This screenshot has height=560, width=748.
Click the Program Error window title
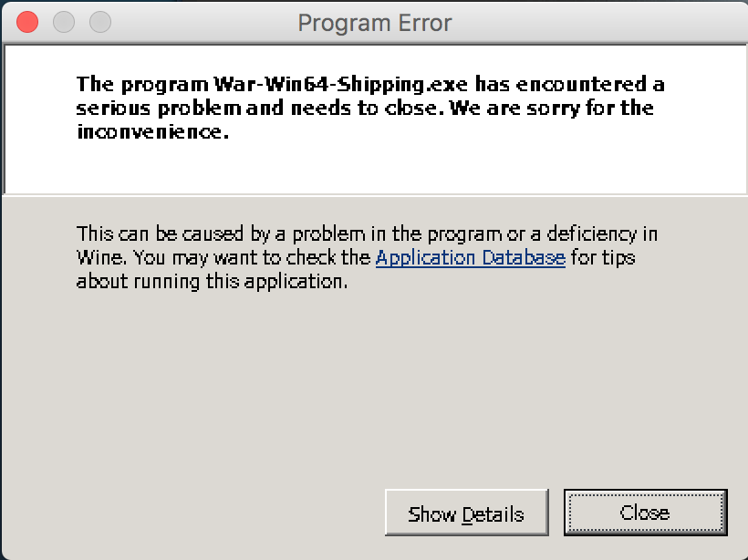tap(375, 23)
